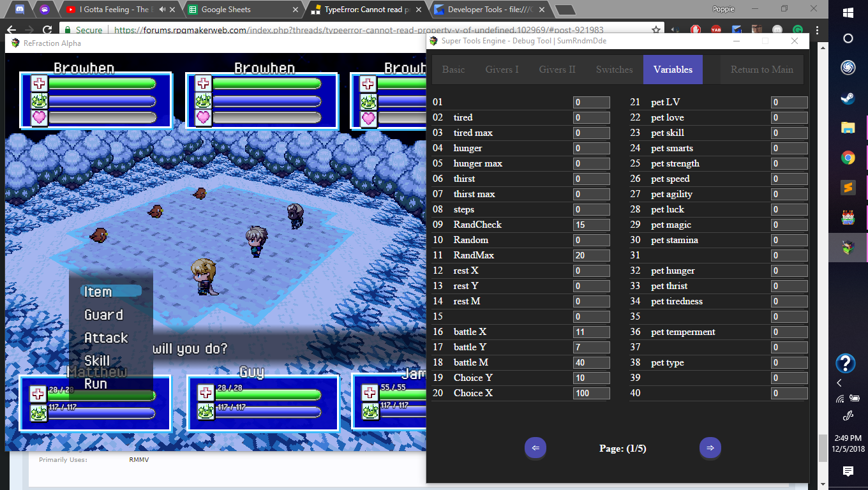The image size is (868, 490).
Task: Click the page reload icon in Chrome
Action: click(46, 29)
